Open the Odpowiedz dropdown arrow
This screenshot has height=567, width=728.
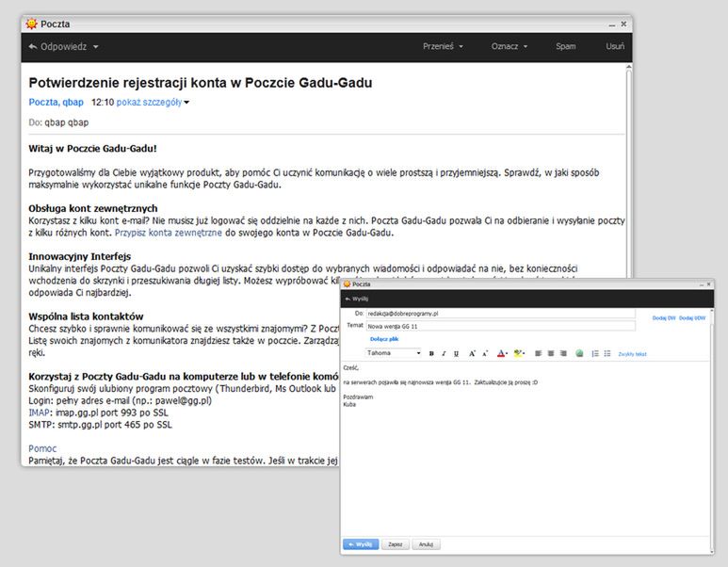coord(96,47)
